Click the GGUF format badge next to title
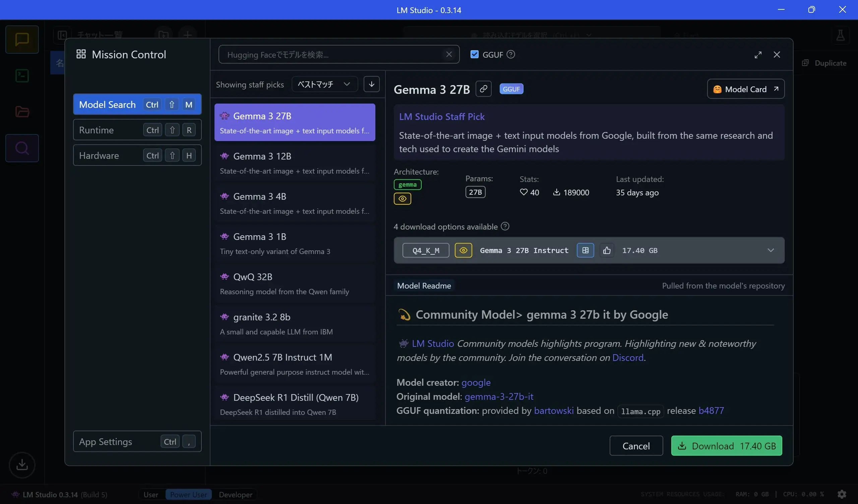 [511, 89]
